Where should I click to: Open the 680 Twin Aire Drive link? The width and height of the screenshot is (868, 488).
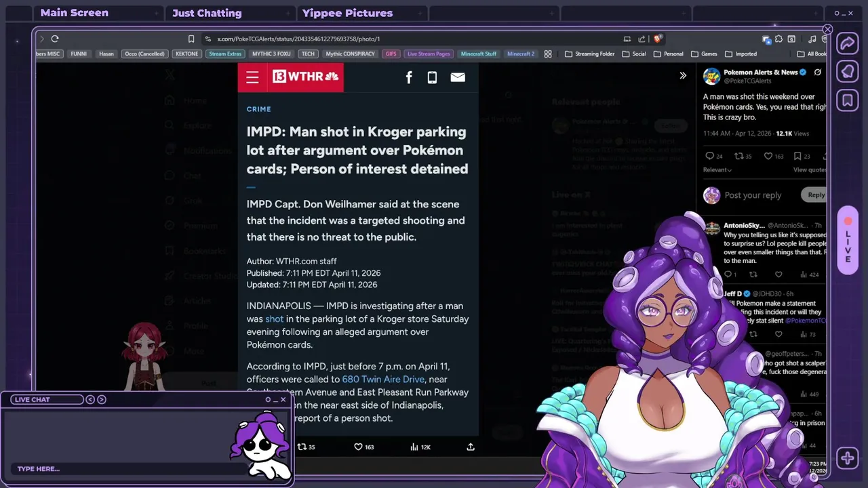coord(383,380)
